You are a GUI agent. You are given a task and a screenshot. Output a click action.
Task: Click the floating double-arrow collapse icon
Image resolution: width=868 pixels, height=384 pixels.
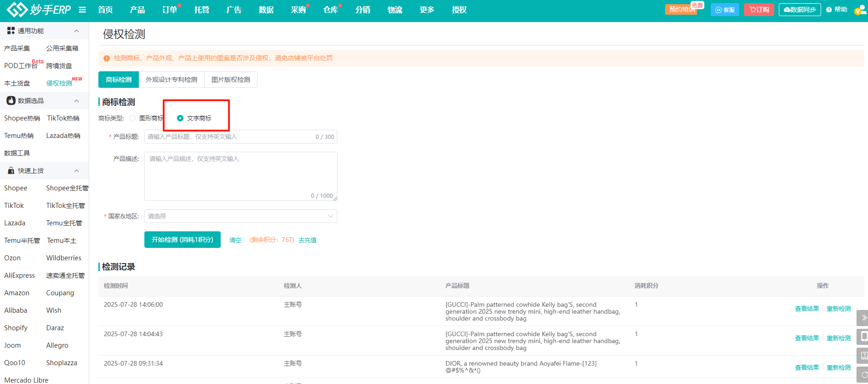click(x=863, y=318)
